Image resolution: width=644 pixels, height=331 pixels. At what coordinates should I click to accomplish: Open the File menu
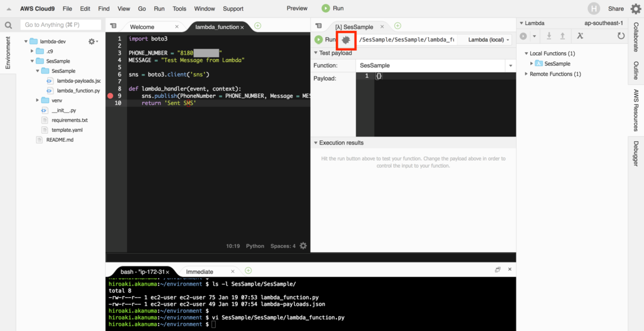[67, 9]
